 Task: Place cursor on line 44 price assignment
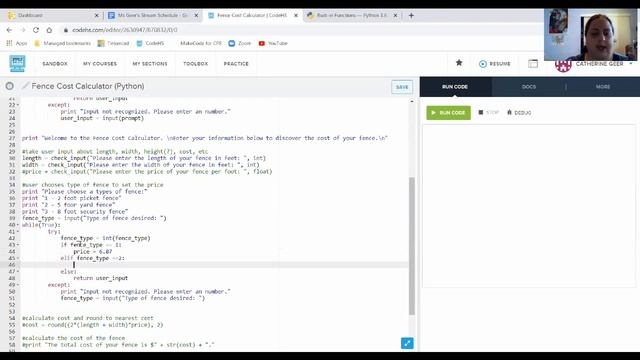93,251
